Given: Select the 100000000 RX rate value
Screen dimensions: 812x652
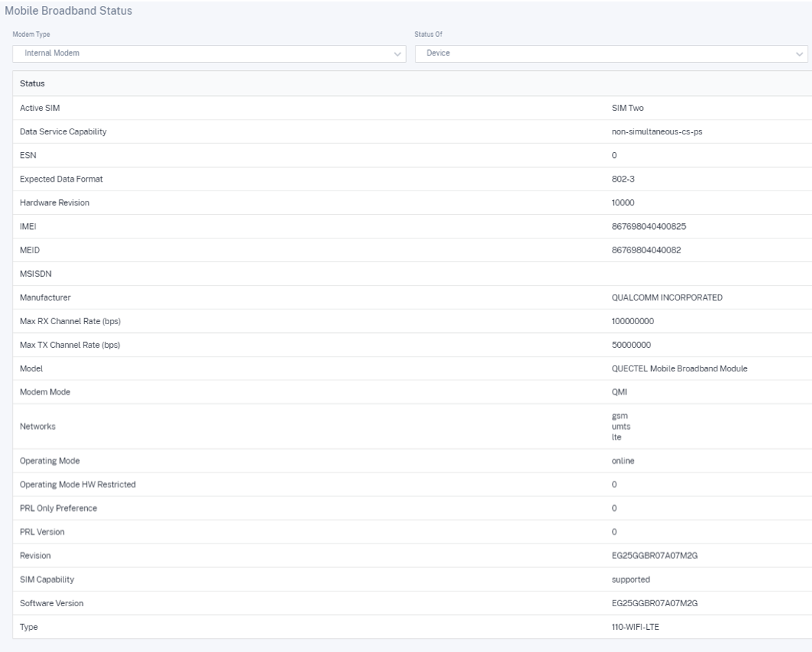Looking at the screenshot, I should (x=633, y=321).
